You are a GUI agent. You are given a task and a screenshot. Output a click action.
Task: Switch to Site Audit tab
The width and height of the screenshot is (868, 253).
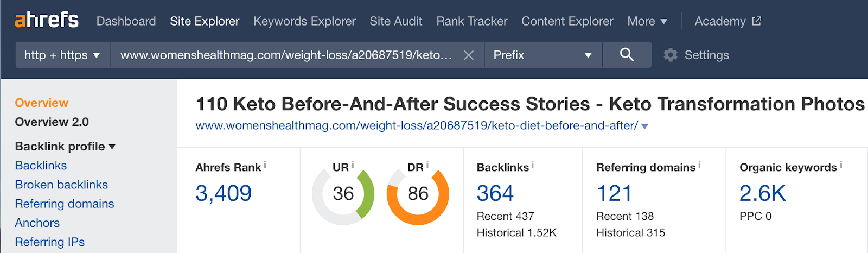pyautogui.click(x=395, y=21)
